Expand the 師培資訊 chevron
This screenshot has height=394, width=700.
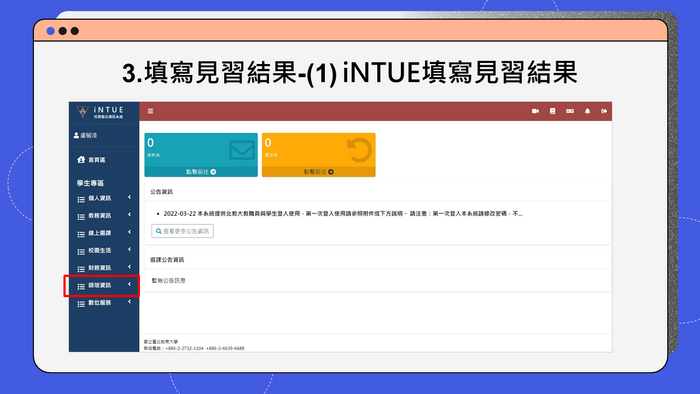coord(129,284)
